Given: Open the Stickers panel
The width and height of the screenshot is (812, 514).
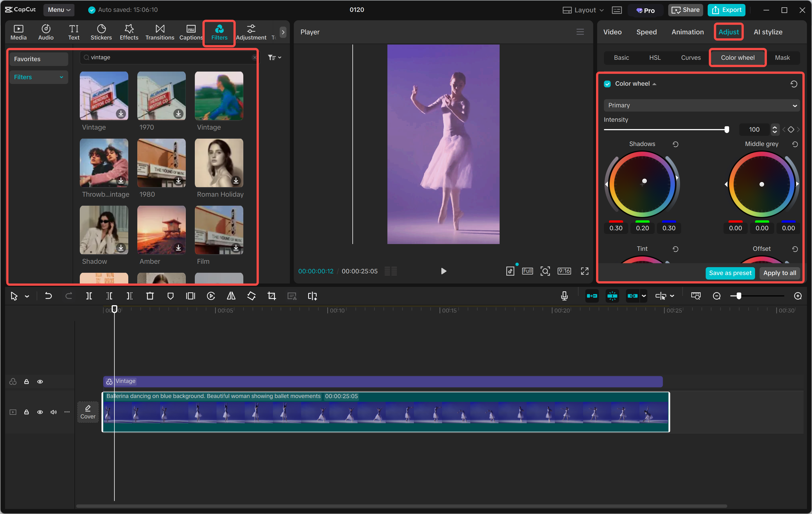Looking at the screenshot, I should pos(101,32).
